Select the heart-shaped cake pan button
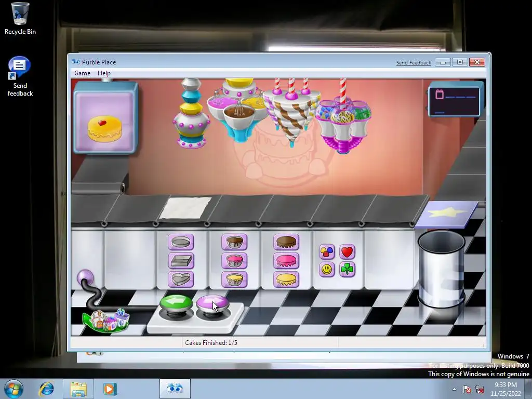532x399 pixels. [x=181, y=280]
